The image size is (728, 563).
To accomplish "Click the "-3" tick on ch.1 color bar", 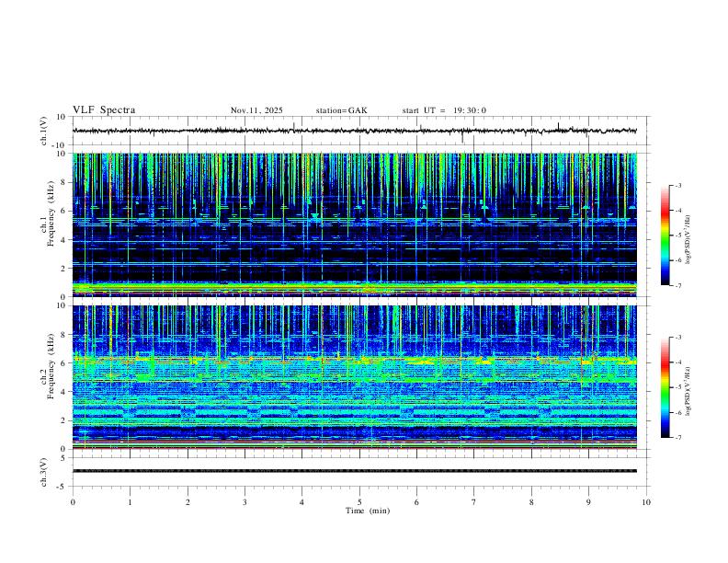I will tap(678, 185).
